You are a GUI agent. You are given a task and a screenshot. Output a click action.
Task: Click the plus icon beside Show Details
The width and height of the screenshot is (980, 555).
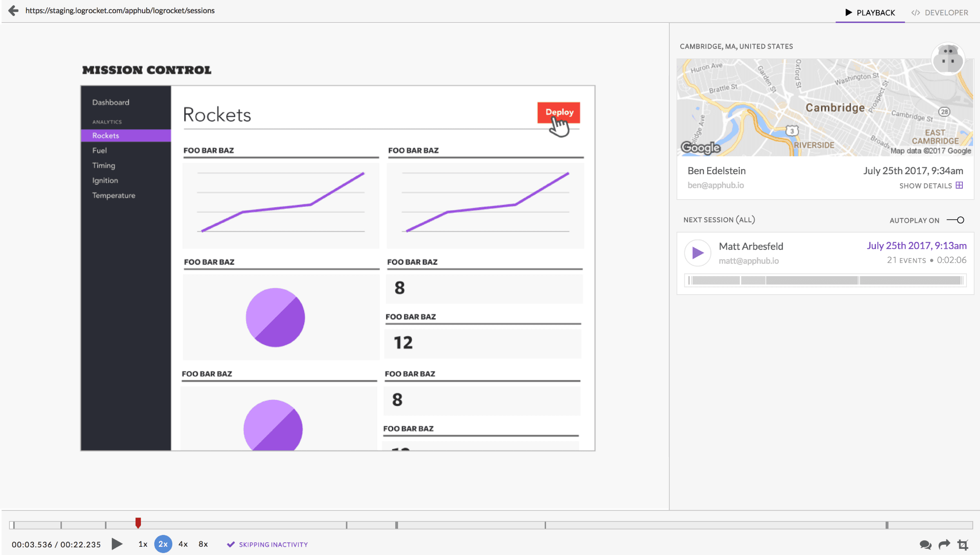coord(960,185)
